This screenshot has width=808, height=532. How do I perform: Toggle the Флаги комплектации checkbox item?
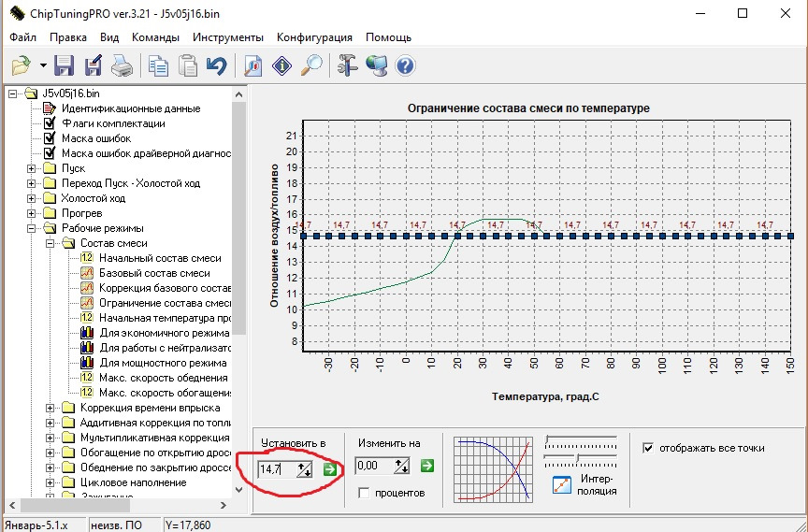(50, 123)
